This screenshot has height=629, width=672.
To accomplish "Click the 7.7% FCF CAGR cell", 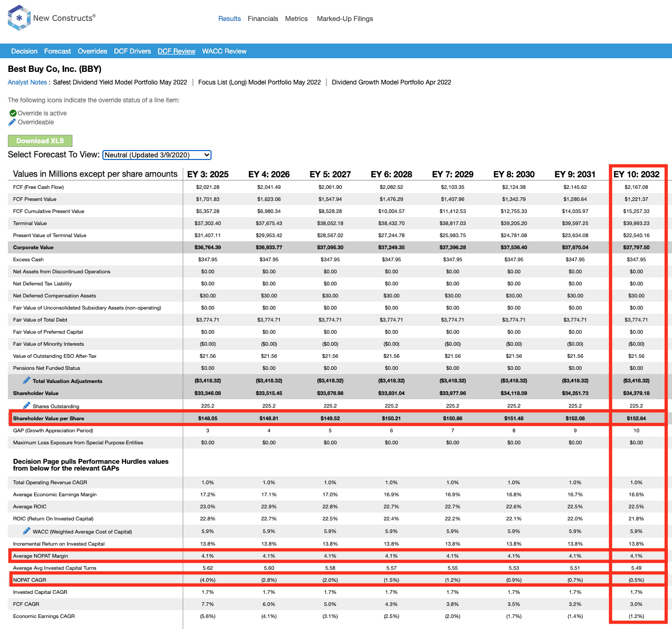I will click(x=208, y=604).
